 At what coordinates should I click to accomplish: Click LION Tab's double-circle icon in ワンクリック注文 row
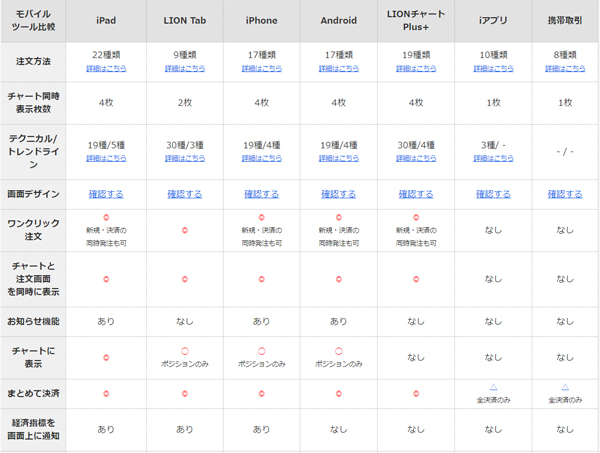tap(184, 230)
